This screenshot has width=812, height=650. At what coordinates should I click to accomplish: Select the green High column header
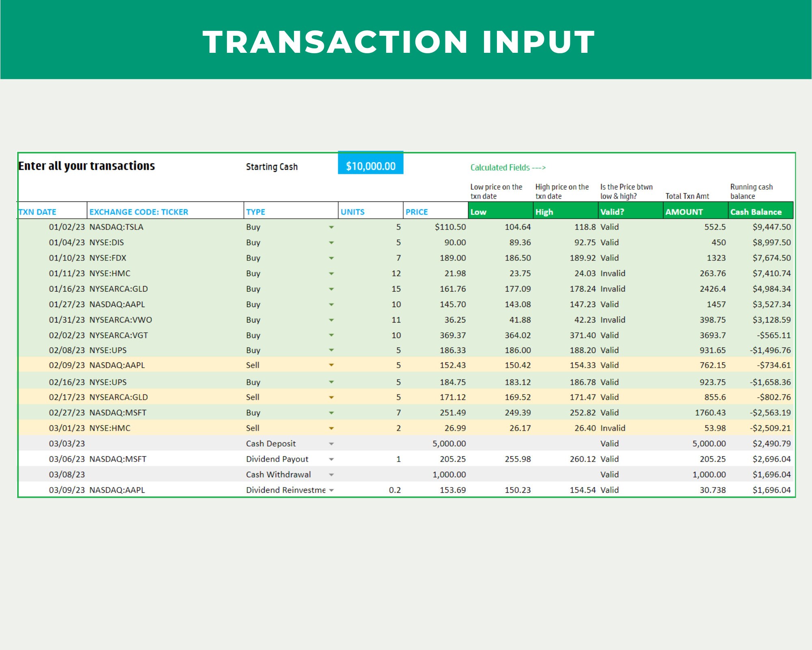(566, 210)
